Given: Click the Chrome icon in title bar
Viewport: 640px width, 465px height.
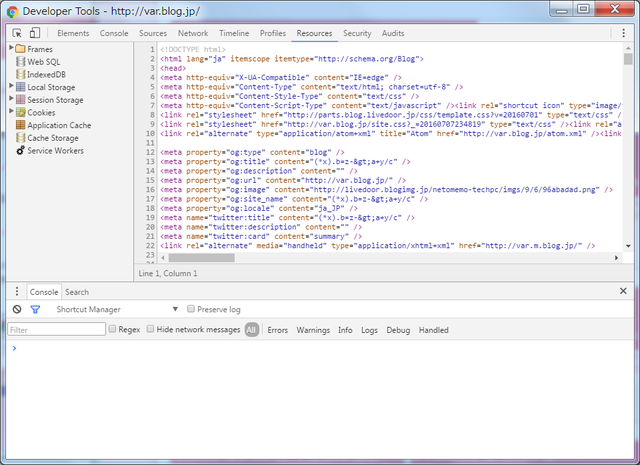Looking at the screenshot, I should tap(12, 12).
